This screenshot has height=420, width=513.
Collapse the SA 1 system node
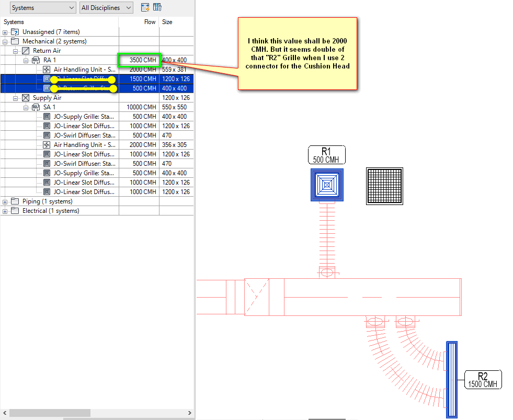pos(26,108)
